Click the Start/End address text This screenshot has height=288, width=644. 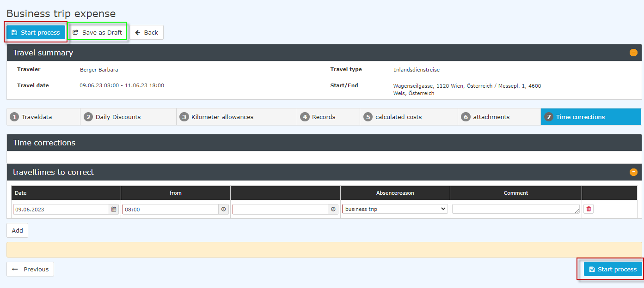(467, 90)
